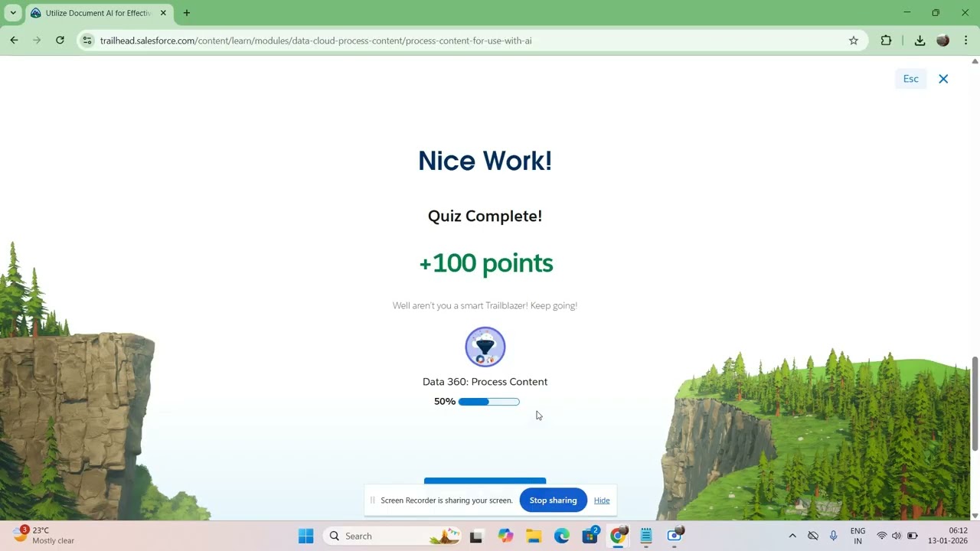Show hidden system tray icons
This screenshot has height=551, width=980.
(x=792, y=536)
